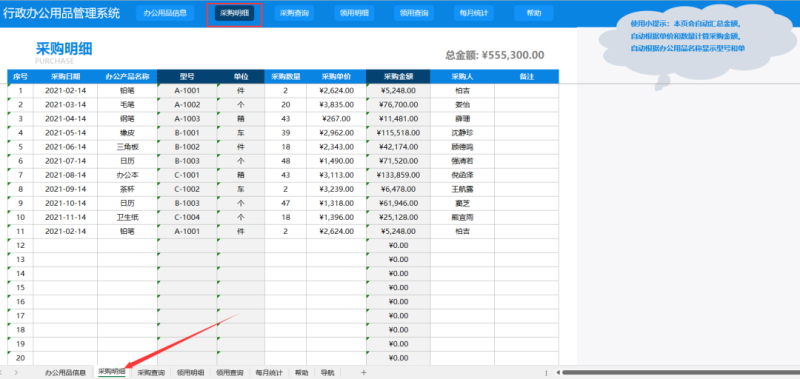Open the 每月统计 header button
This screenshot has height=379, width=800.
[x=474, y=13]
